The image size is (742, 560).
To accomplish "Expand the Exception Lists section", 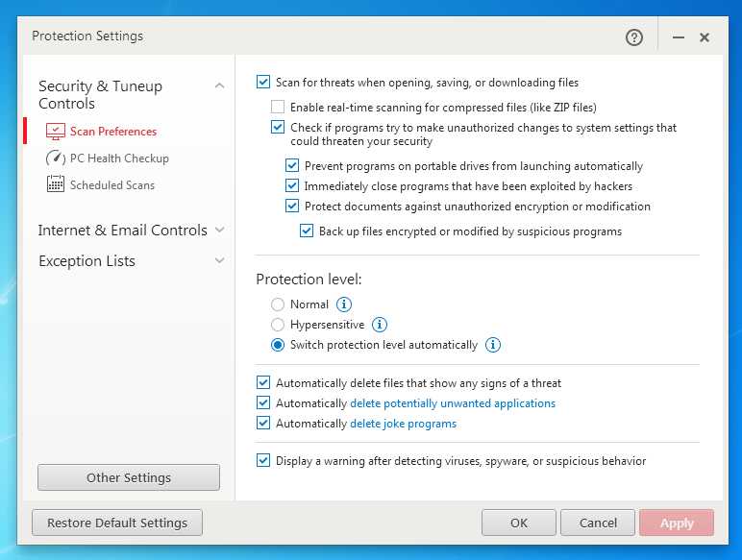I will coord(219,260).
